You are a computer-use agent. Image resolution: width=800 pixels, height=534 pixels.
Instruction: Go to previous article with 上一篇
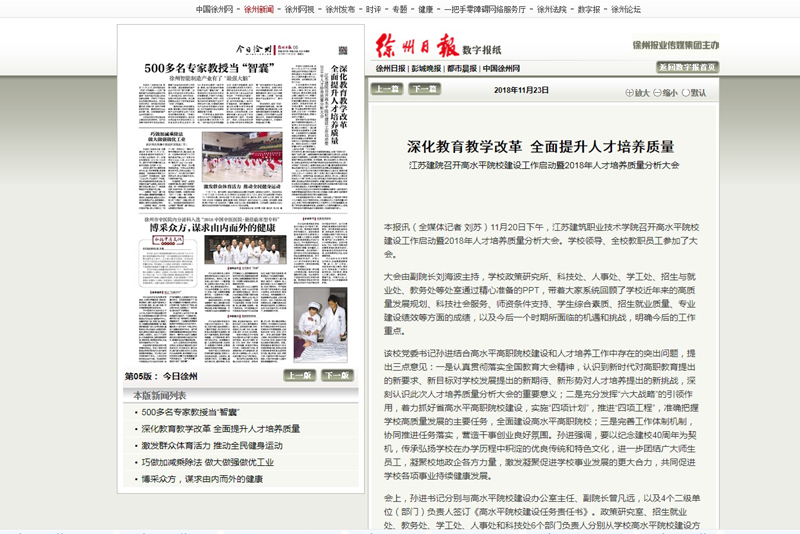386,89
